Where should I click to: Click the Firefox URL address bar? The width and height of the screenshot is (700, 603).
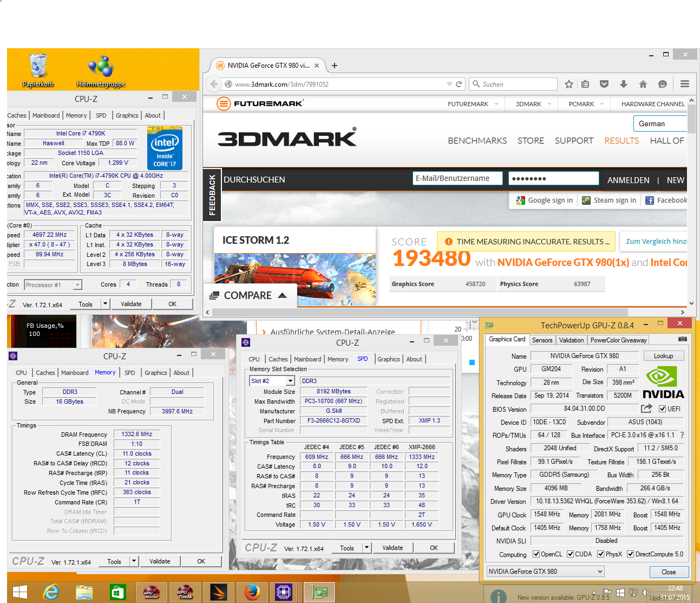[x=339, y=84]
